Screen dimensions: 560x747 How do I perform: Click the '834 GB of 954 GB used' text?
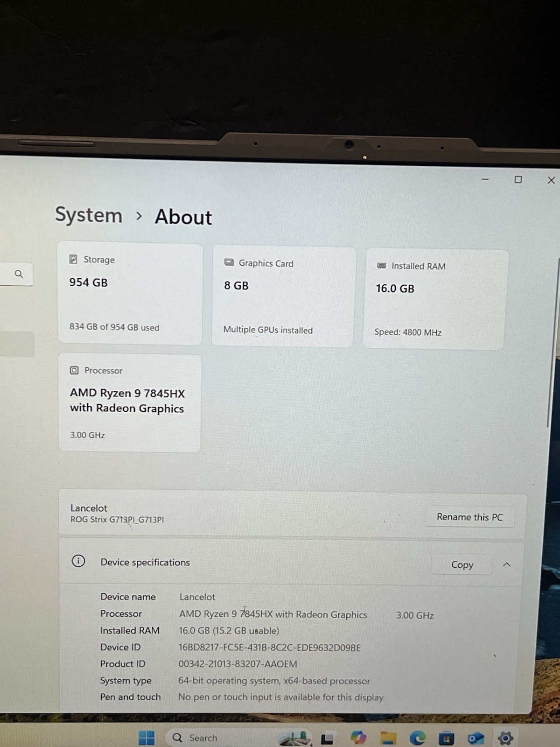114,327
